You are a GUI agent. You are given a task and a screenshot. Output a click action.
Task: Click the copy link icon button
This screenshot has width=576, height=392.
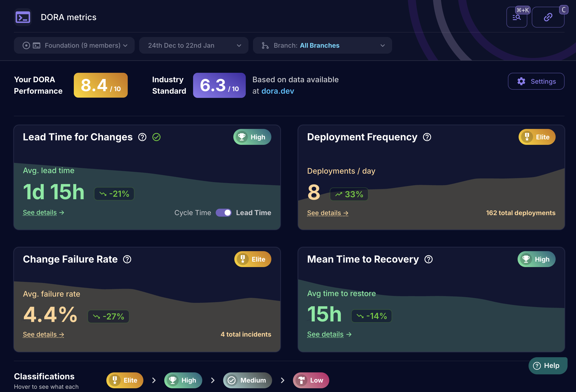click(x=548, y=17)
